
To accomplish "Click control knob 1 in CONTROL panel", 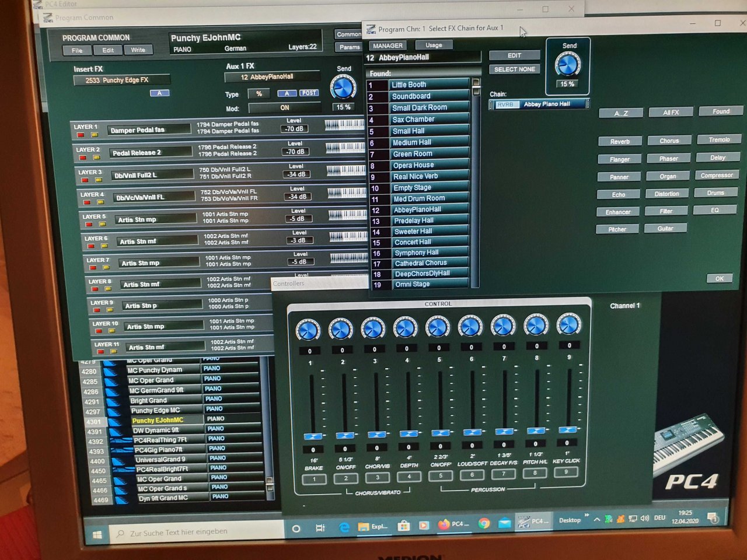I will [307, 330].
